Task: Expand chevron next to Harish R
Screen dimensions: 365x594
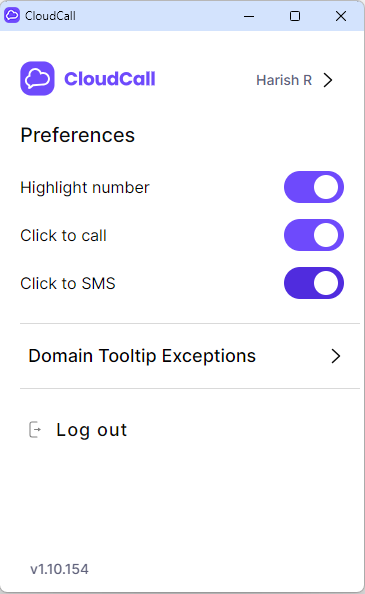Action: tap(328, 80)
